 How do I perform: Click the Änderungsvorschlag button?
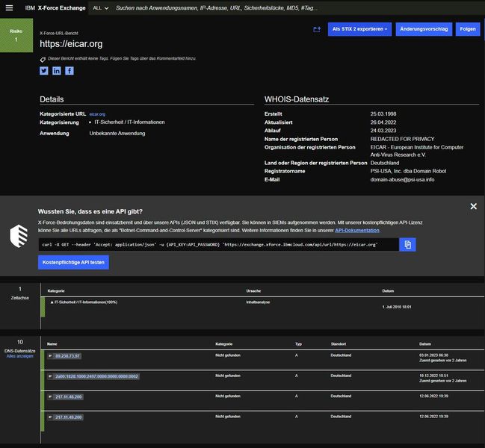click(424, 29)
